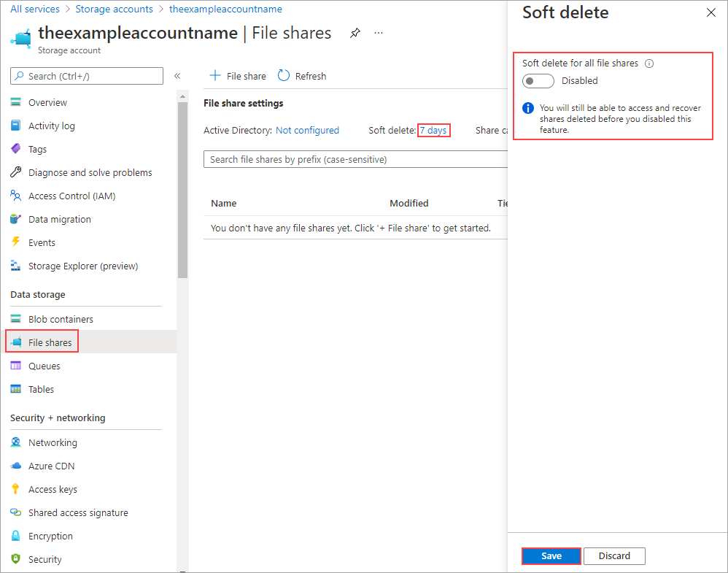
Task: Open the 7 days soft delete link
Action: point(433,131)
